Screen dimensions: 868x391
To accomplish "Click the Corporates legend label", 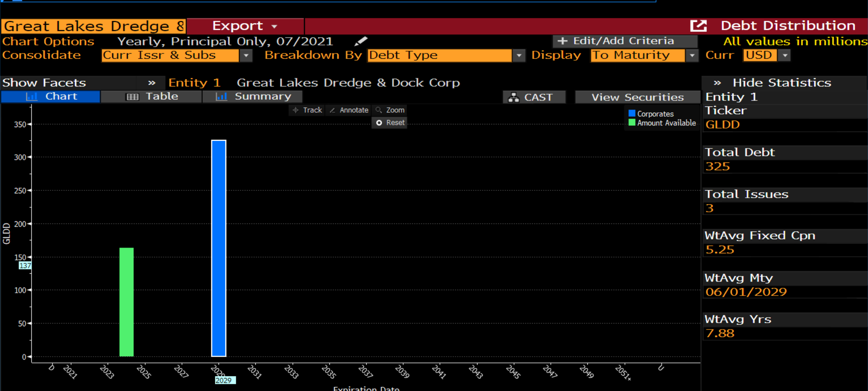I will [655, 114].
